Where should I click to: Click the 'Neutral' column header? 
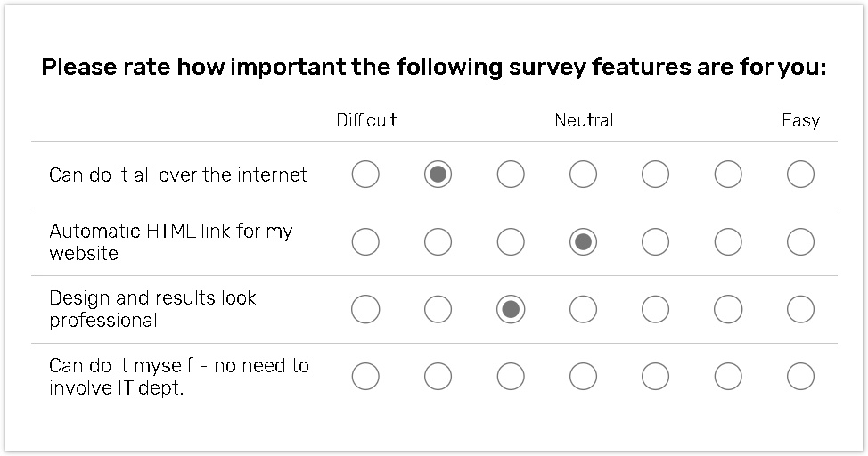pos(584,120)
